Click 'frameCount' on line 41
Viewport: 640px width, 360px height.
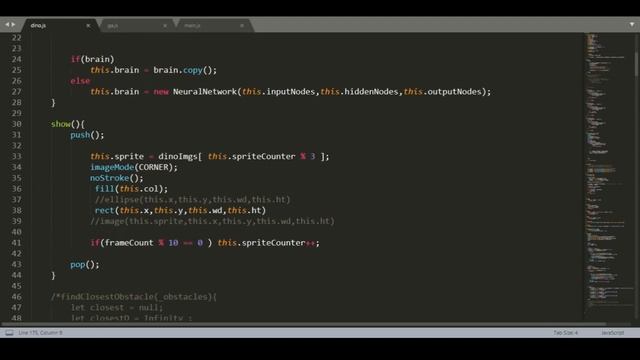[129, 243]
